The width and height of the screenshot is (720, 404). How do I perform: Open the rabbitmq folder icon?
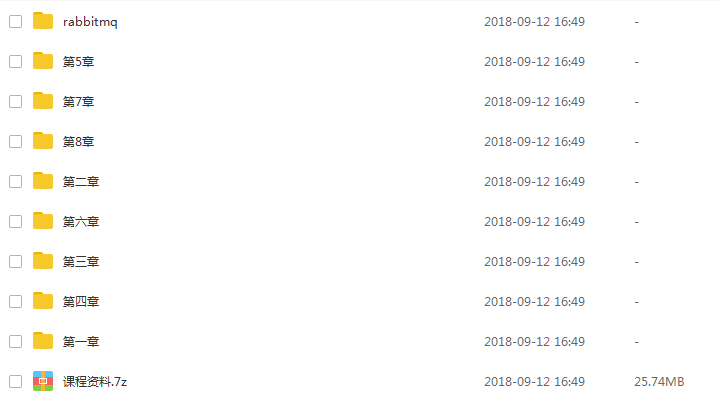(x=43, y=21)
